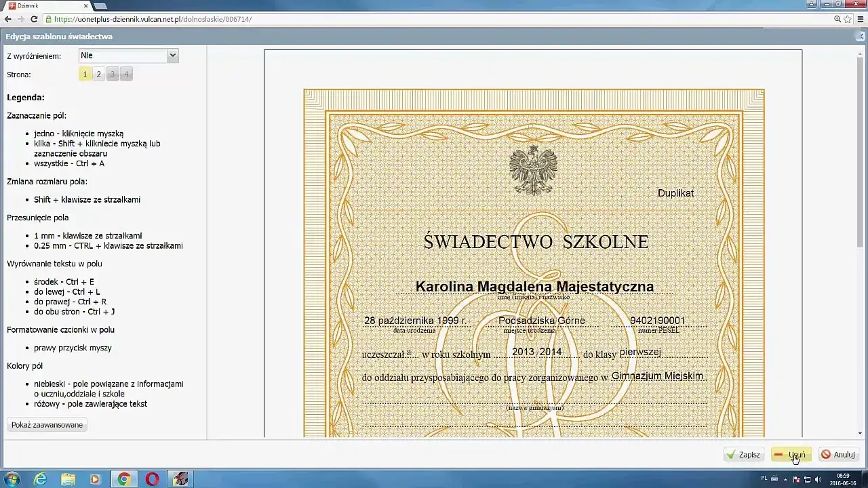The image size is (868, 488).
Task: Select the 'Duplikat' field on certificate
Action: click(675, 193)
